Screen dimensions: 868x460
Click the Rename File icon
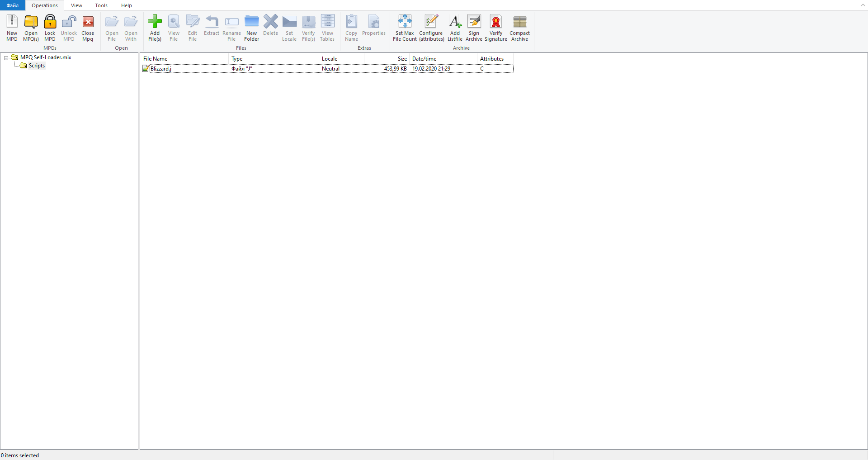click(x=231, y=28)
